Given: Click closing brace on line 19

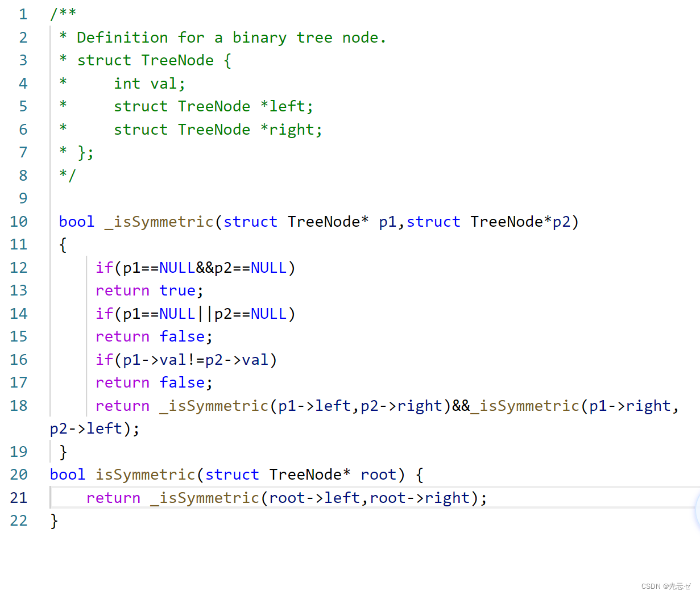Looking at the screenshot, I should pos(63,452).
